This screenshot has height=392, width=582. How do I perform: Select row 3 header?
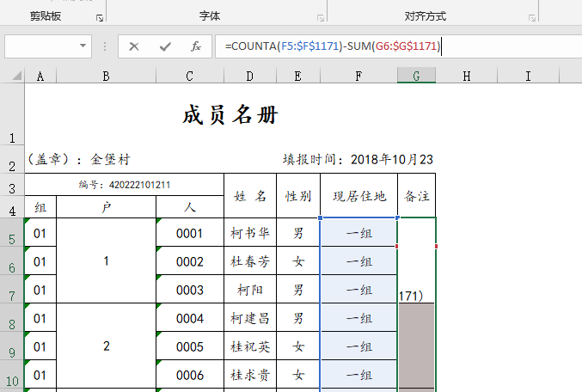(12, 185)
